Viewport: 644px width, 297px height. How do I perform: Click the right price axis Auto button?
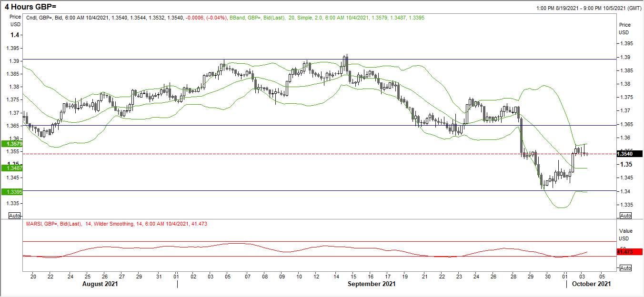click(626, 216)
